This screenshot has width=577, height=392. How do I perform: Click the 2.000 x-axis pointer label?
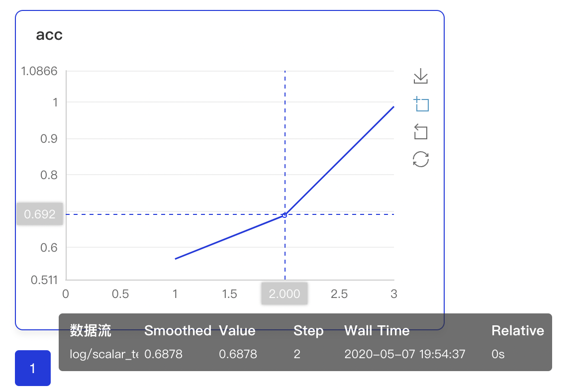(285, 294)
